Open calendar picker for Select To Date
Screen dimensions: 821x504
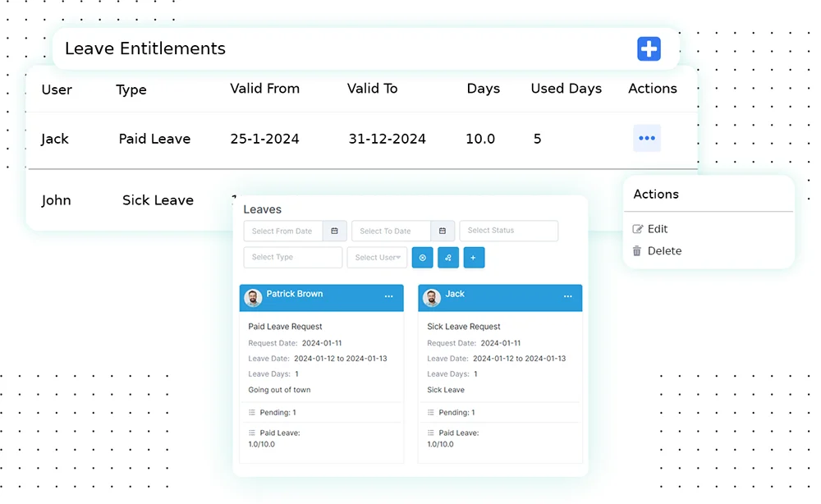coord(443,231)
